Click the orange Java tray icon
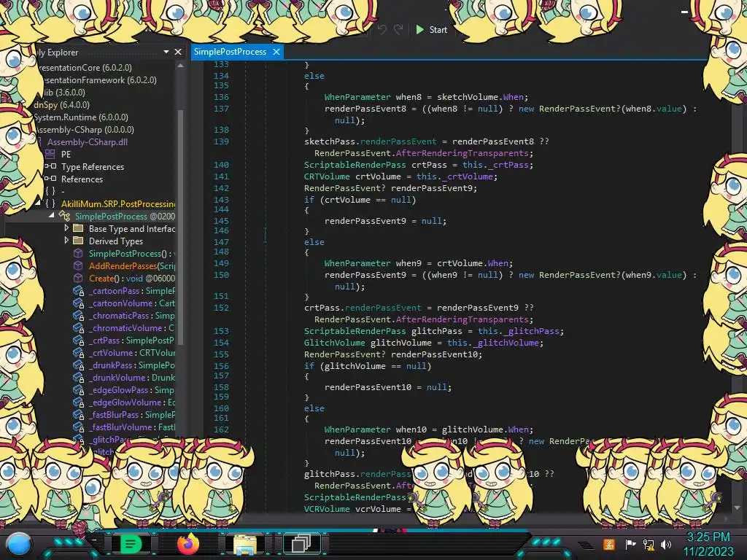Screen dimensions: 747x560 609,544
